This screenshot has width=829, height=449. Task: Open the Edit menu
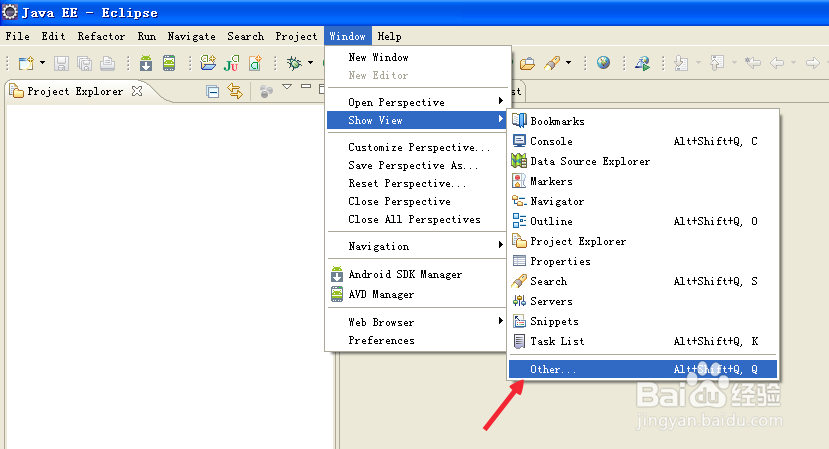[53, 36]
